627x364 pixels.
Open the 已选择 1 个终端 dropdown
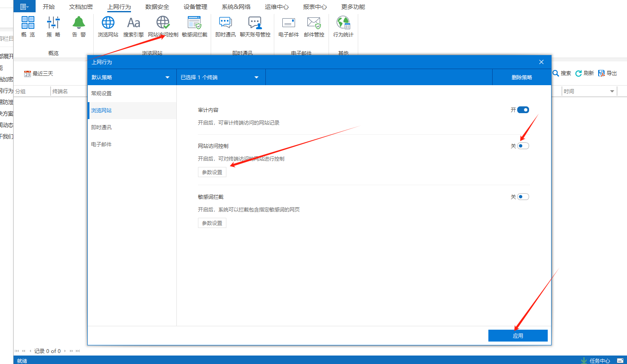220,78
